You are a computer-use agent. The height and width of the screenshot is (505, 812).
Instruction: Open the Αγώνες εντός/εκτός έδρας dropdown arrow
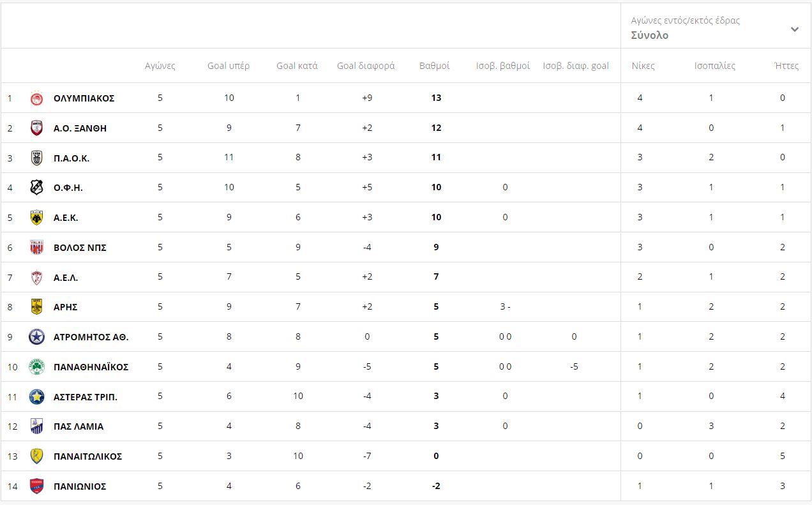pyautogui.click(x=795, y=29)
